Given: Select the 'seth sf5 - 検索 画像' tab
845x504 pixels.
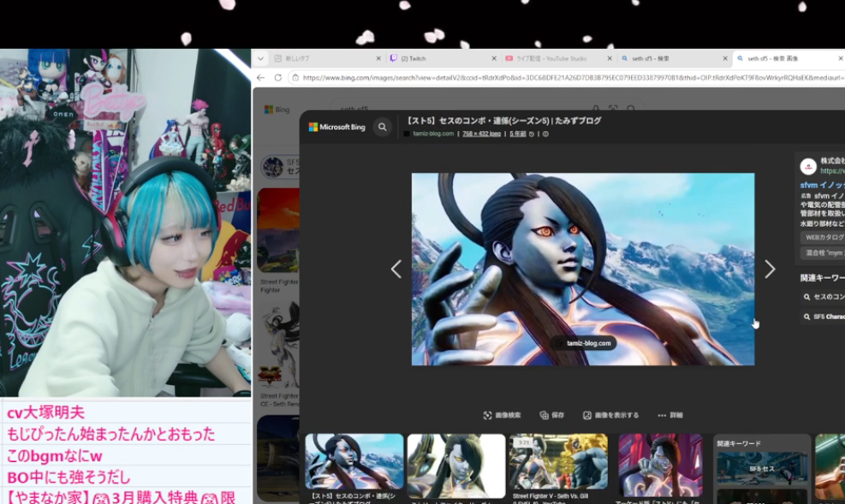Looking at the screenshot, I should [x=788, y=58].
